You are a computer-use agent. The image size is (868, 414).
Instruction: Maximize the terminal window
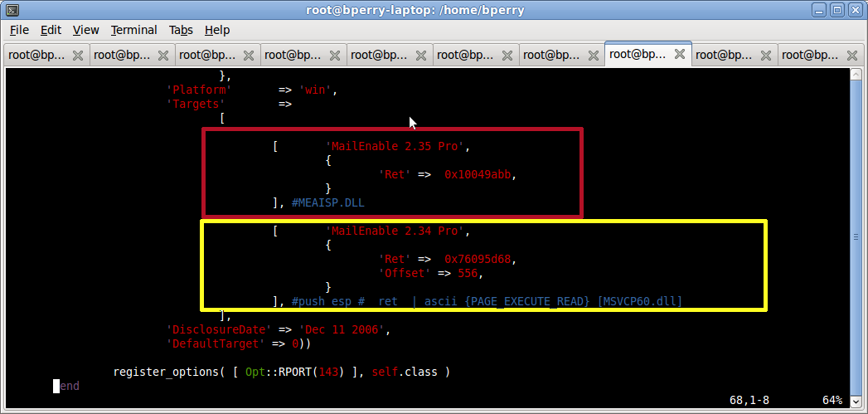tap(837, 9)
